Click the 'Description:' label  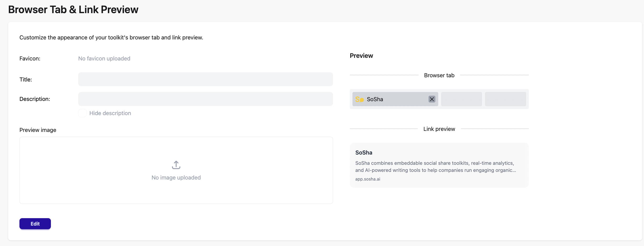[x=35, y=99]
